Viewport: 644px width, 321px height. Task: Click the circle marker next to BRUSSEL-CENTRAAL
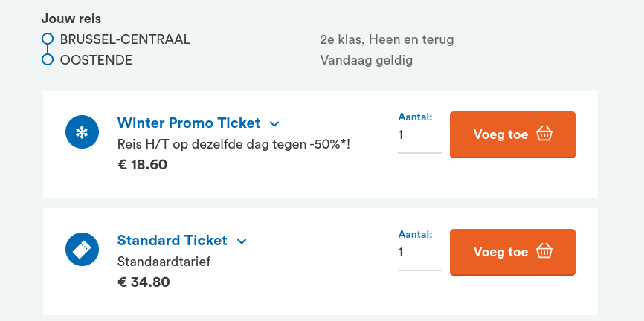(x=48, y=39)
